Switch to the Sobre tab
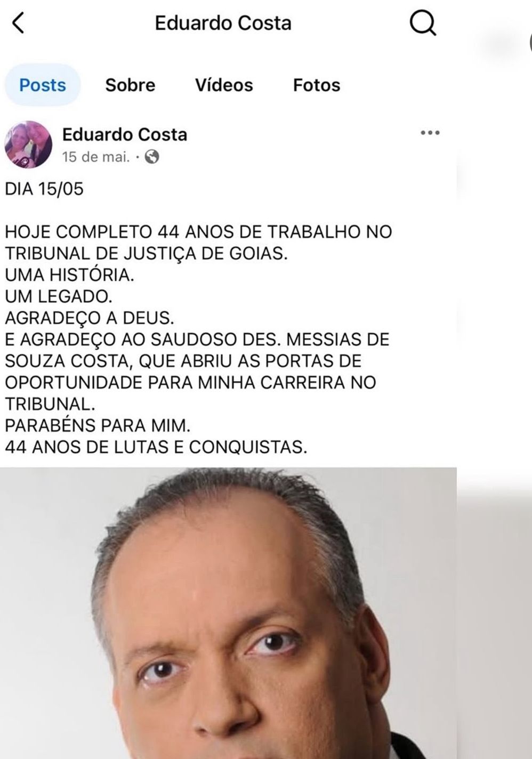The height and width of the screenshot is (759, 532). [x=130, y=85]
